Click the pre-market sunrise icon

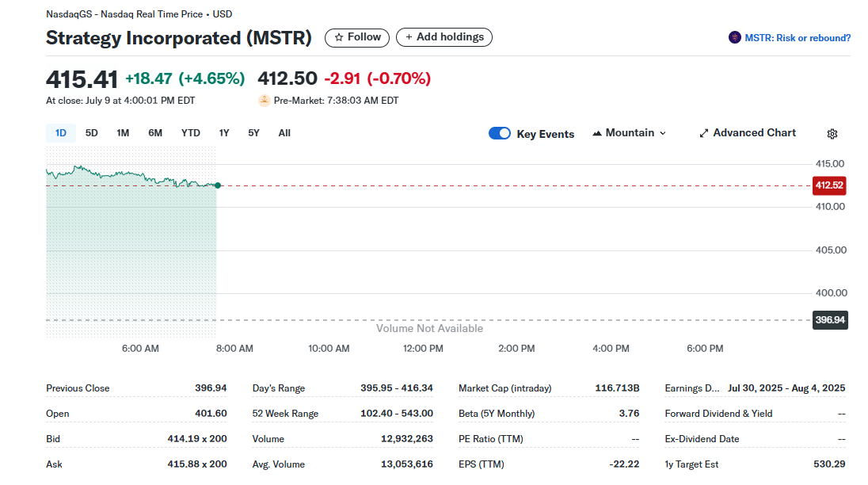(265, 101)
